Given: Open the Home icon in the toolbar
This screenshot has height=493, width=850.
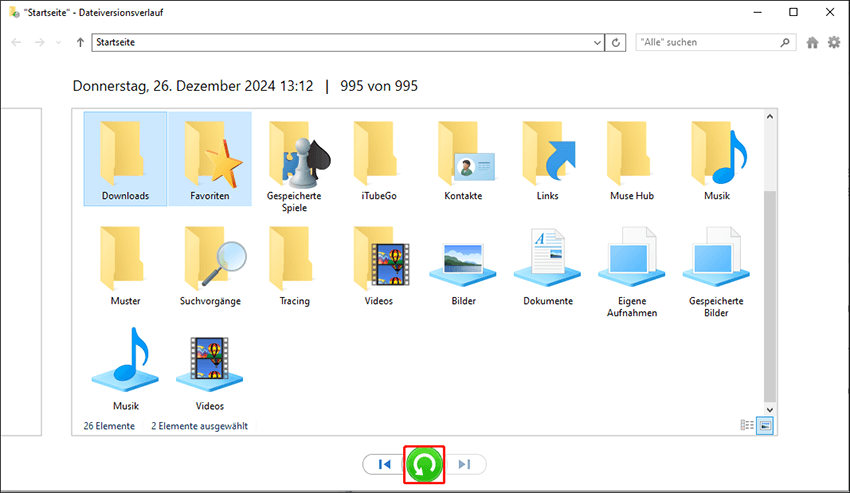Looking at the screenshot, I should pyautogui.click(x=812, y=42).
